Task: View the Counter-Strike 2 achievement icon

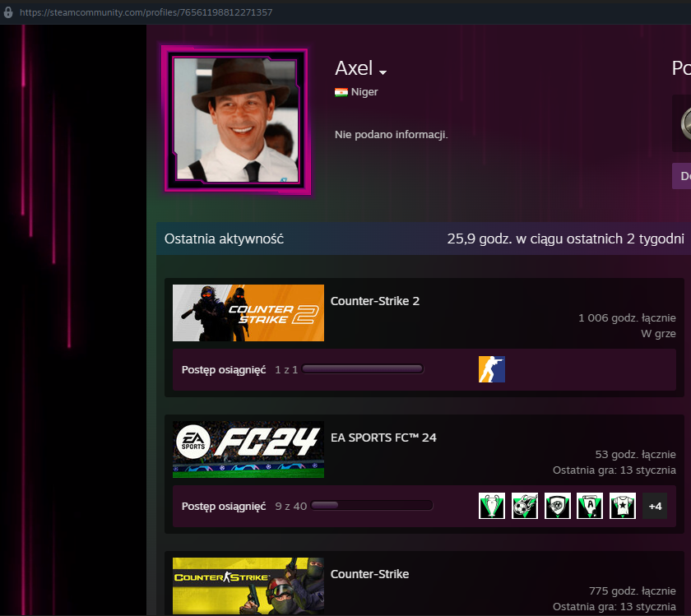Action: [x=492, y=369]
